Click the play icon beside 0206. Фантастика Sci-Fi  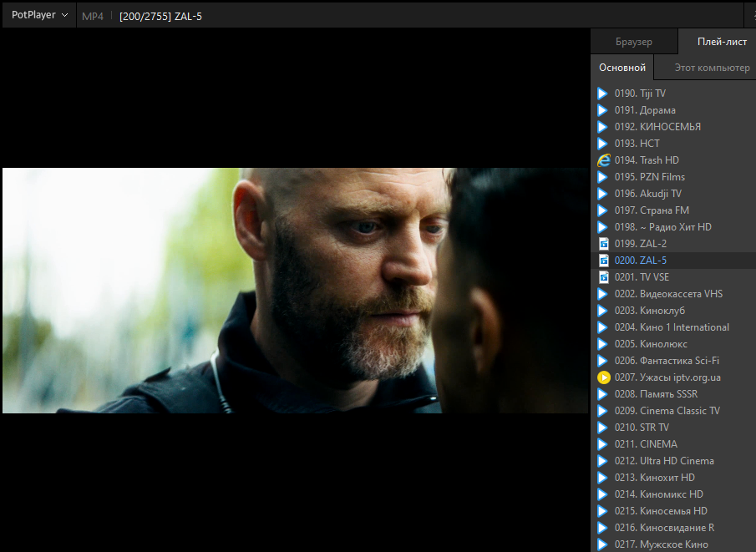coord(602,361)
